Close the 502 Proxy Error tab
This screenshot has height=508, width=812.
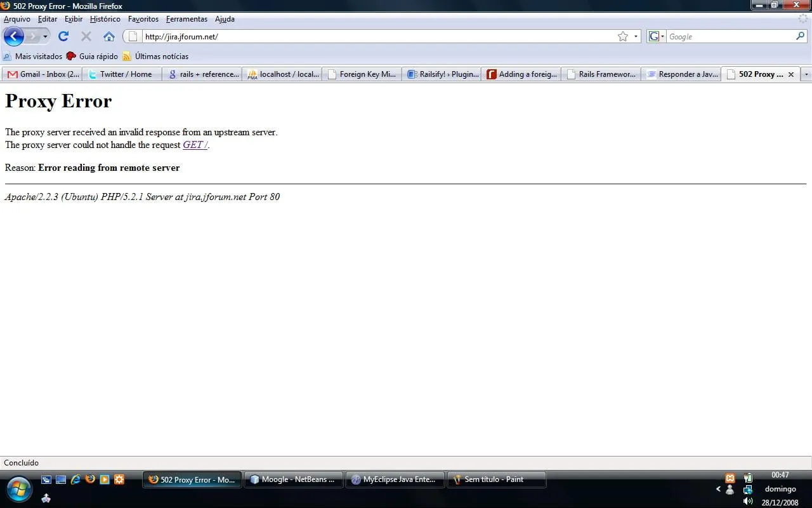click(791, 74)
